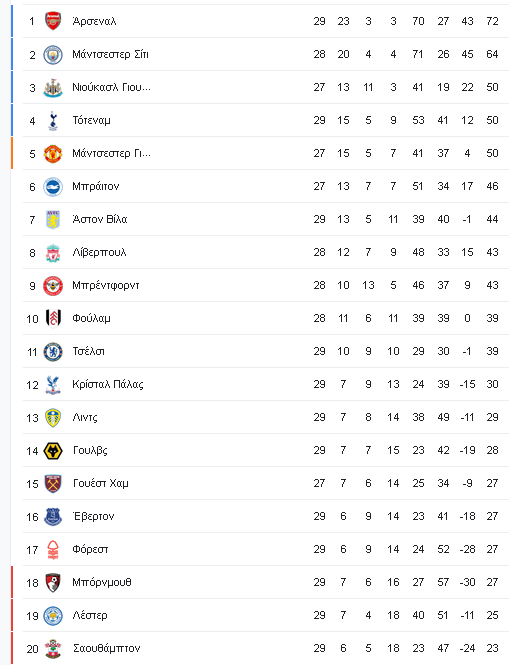Click the Wolves yellow wolf crest
The height and width of the screenshot is (665, 509).
(53, 451)
